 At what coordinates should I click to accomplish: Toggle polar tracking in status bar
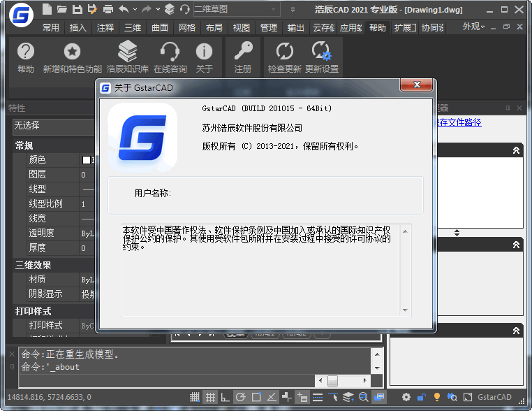[241, 397]
